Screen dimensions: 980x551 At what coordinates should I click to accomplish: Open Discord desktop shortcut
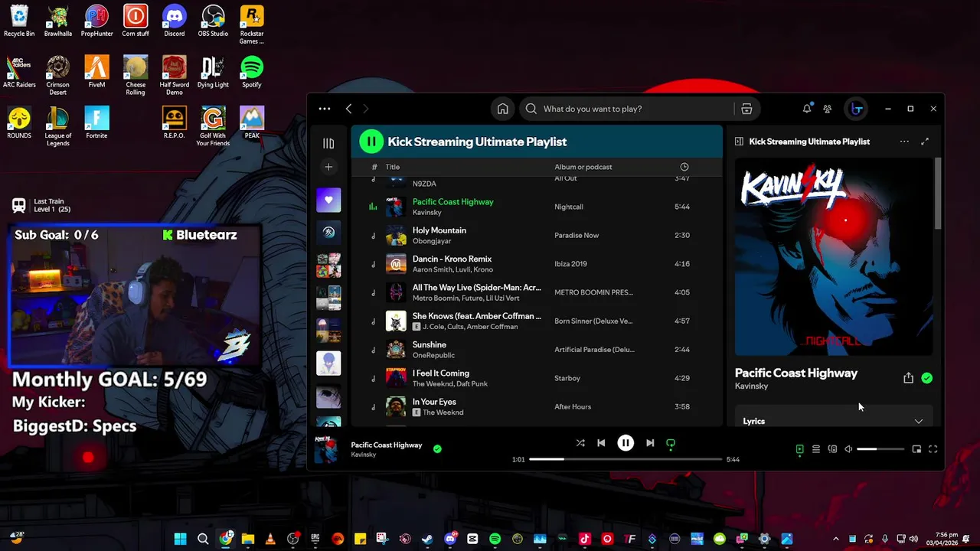tap(174, 21)
